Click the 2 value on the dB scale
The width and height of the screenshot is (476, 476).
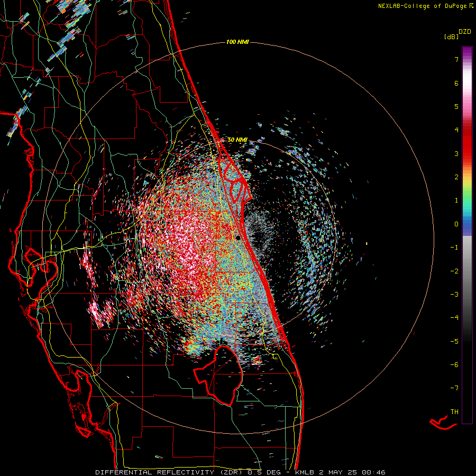click(x=456, y=177)
